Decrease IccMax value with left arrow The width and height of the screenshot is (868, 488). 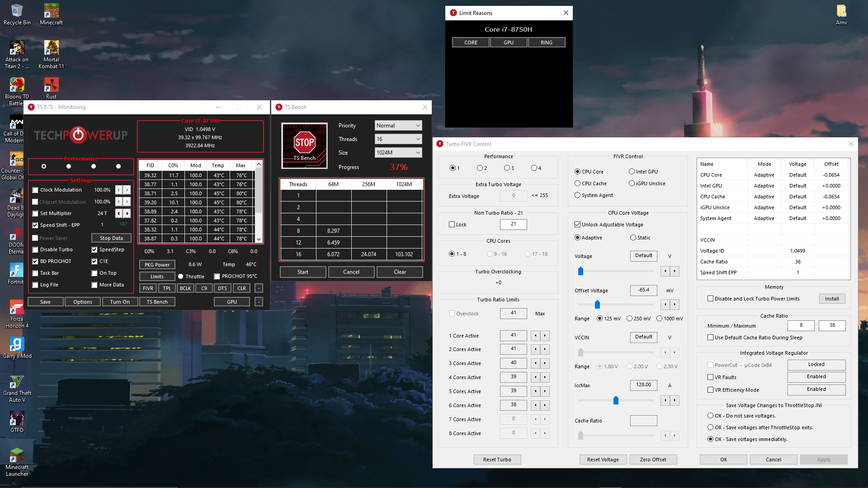click(x=665, y=400)
